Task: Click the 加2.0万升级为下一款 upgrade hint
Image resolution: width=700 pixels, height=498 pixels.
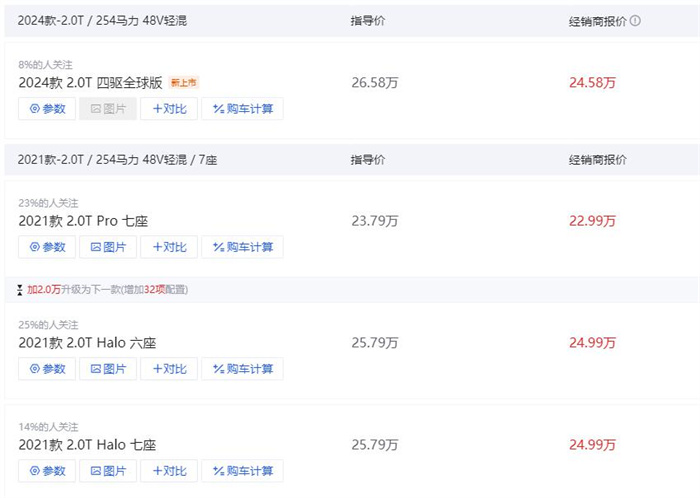Action: click(x=106, y=290)
